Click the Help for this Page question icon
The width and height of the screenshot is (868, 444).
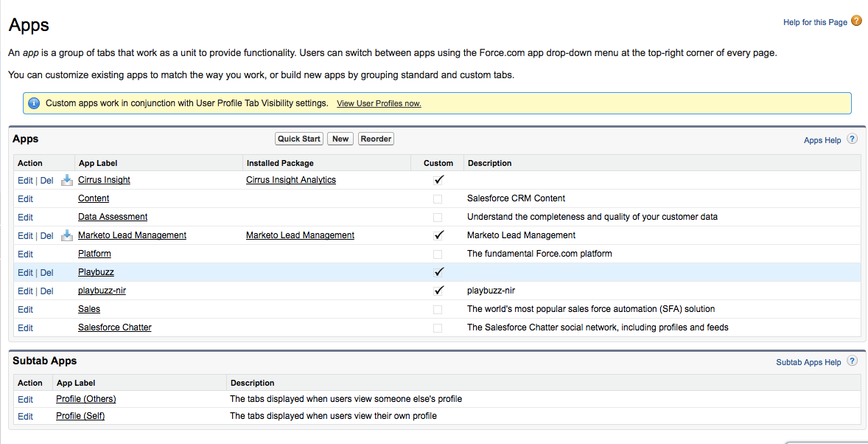coord(856,21)
